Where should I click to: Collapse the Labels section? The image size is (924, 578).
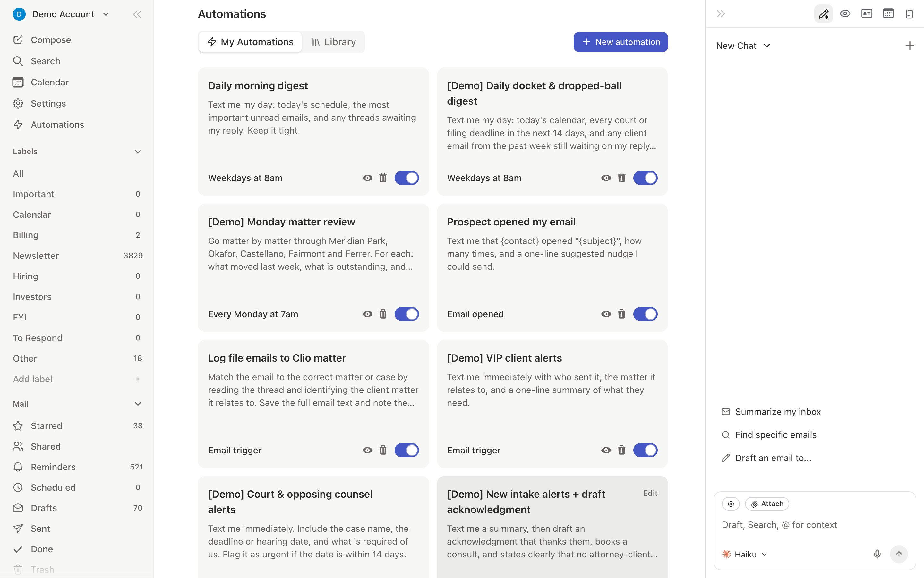click(138, 151)
